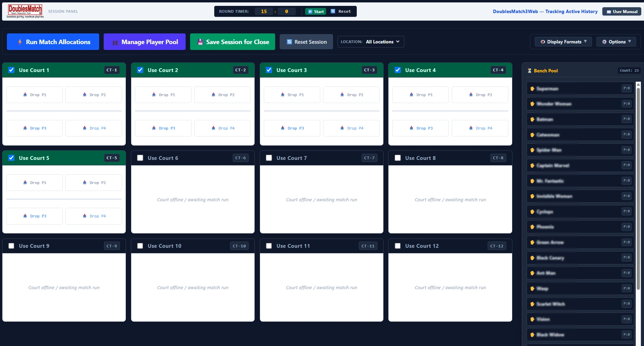Uncheck the Use Court 1 checkbox
Viewport: 644px width, 346px height.
tap(11, 70)
